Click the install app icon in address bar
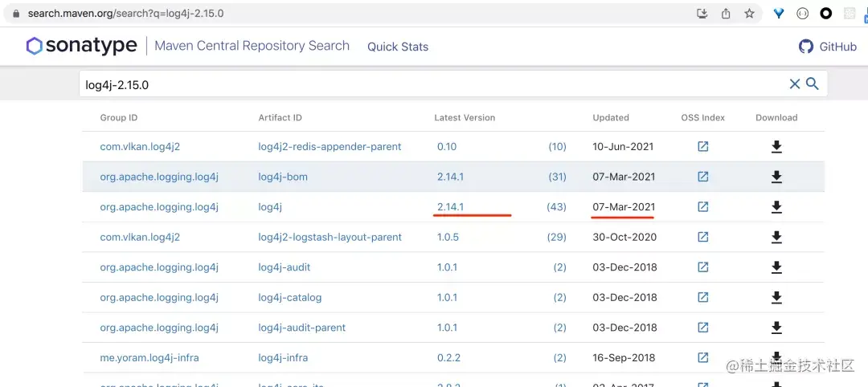This screenshot has height=387, width=868. click(702, 14)
